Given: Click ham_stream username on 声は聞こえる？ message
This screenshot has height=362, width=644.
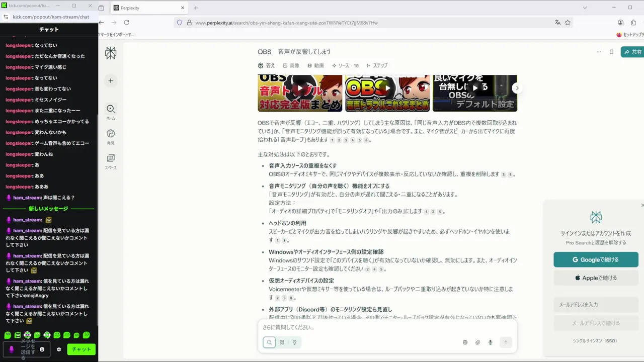Looking at the screenshot, I should point(27,198).
